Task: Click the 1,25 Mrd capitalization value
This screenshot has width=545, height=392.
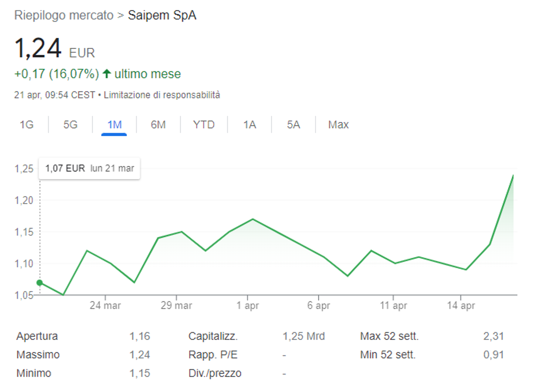Action: 304,336
